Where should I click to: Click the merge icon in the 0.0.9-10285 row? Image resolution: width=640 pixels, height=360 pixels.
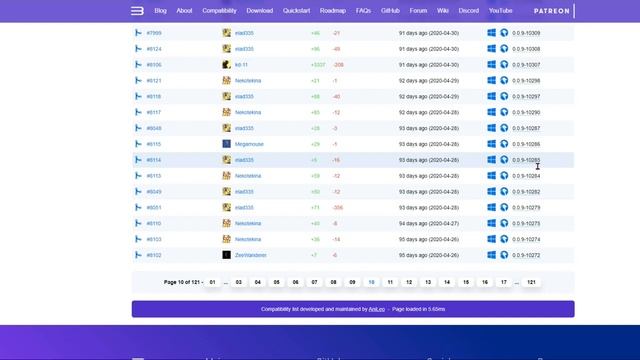(138, 160)
